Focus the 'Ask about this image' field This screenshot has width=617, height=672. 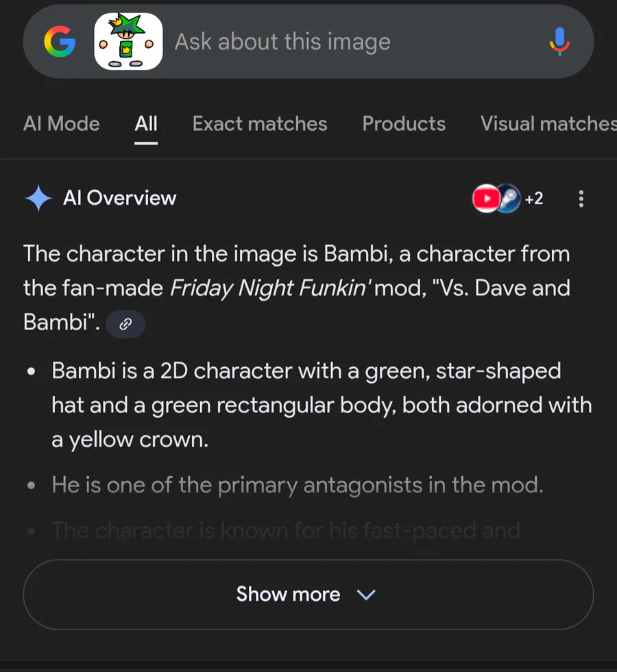(343, 42)
